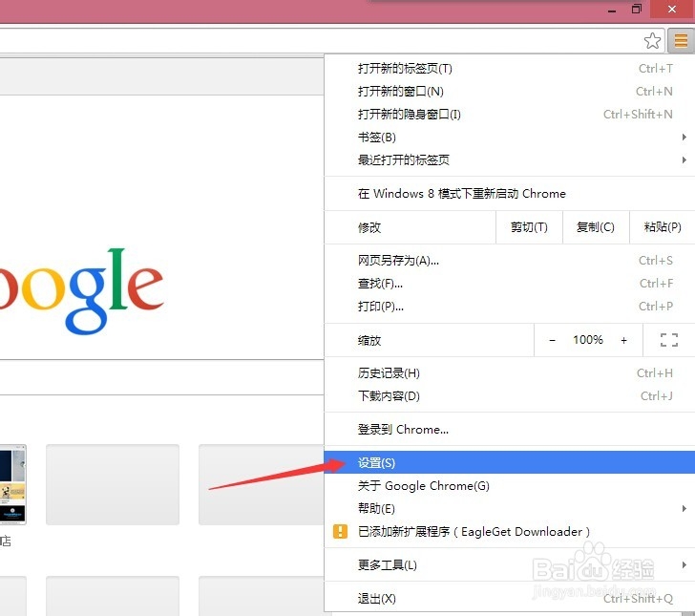Image resolution: width=695 pixels, height=616 pixels.
Task: Close the Chrome window
Action: tap(672, 9)
